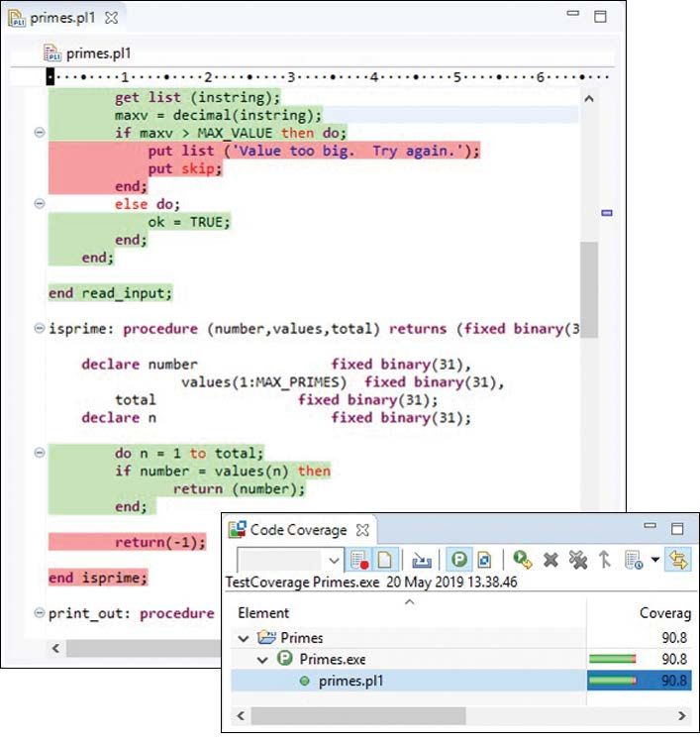Click the red-dot report icon in Code Coverage toolbar
Image resolution: width=700 pixels, height=743 pixels.
click(359, 560)
